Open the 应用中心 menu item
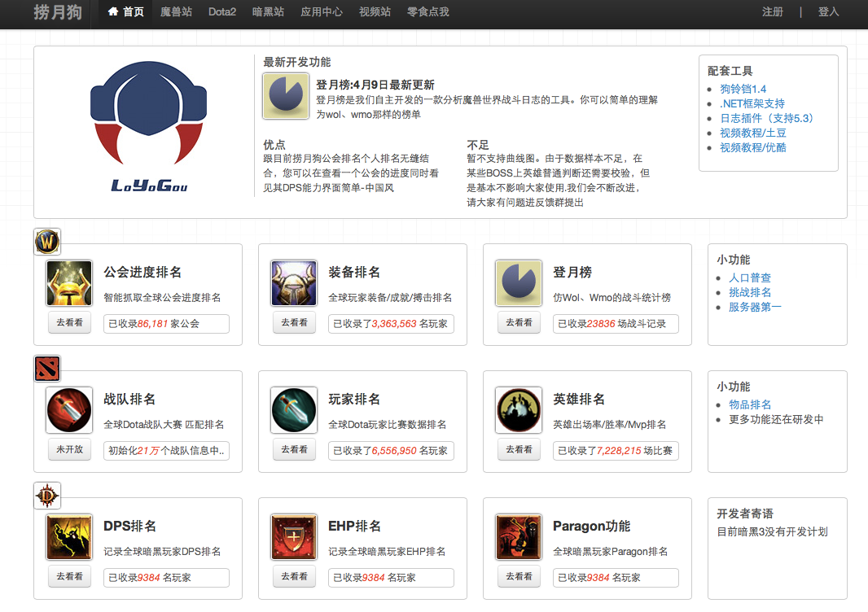The image size is (868, 612). (x=322, y=12)
